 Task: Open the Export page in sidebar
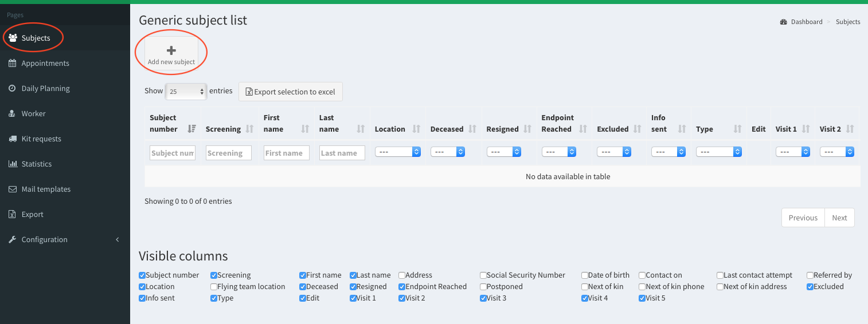32,215
